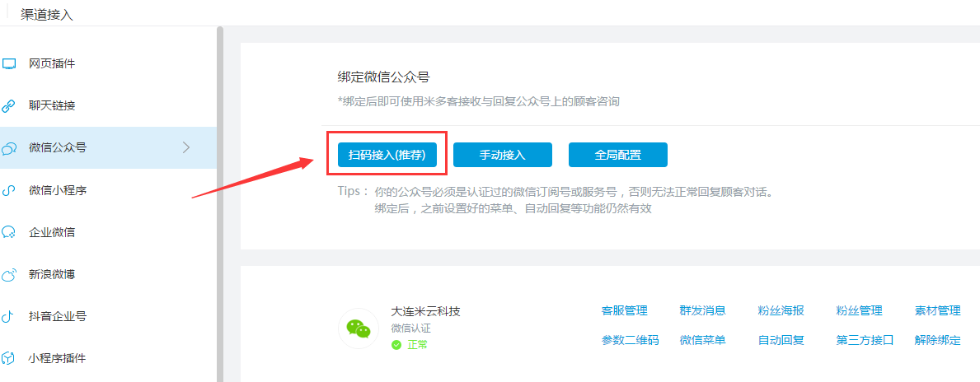
Task: Expand the 微信公众号 chevron arrow
Action: [x=185, y=148]
